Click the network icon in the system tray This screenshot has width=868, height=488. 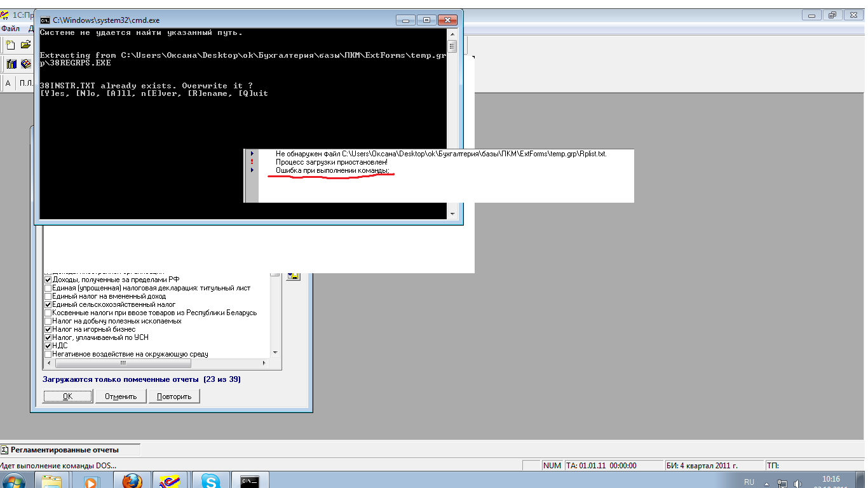pos(782,484)
